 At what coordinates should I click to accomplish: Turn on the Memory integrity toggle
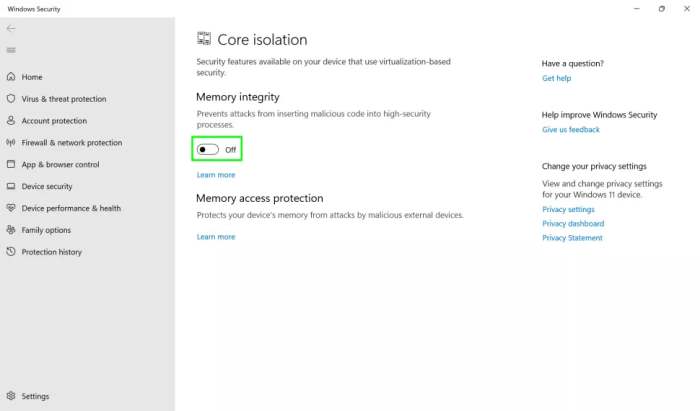point(208,150)
